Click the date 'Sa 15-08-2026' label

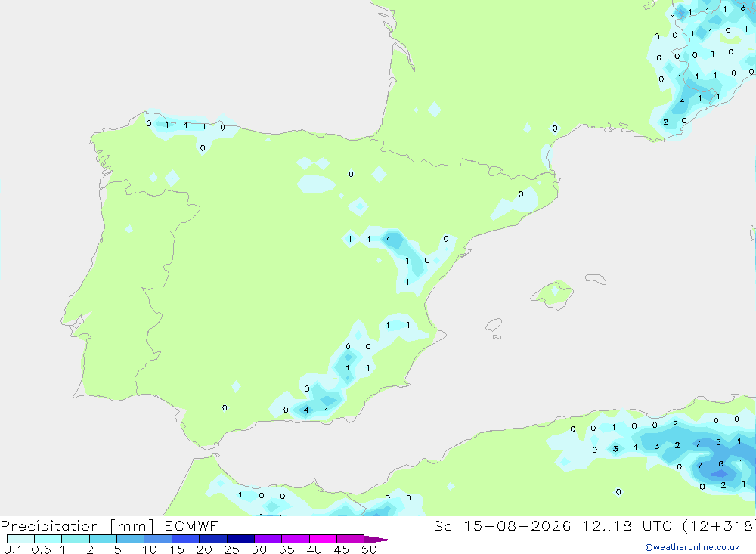[502, 526]
